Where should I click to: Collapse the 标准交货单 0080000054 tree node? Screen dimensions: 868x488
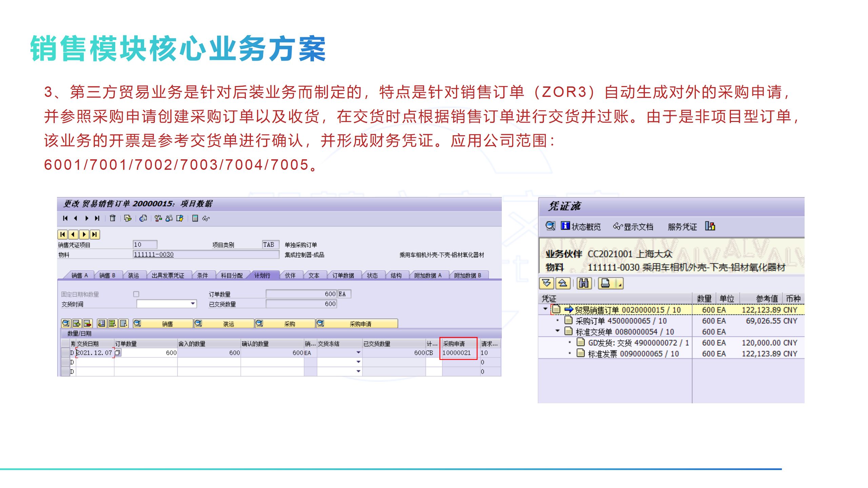(x=557, y=331)
